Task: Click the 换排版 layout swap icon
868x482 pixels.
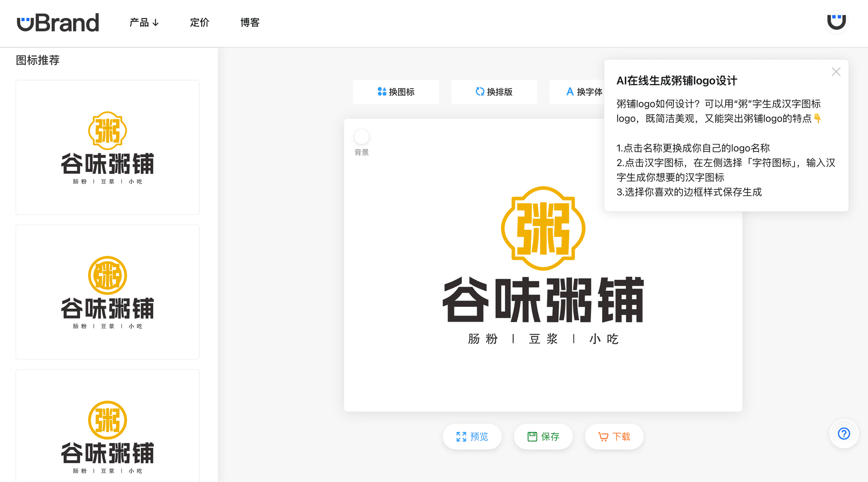Action: point(479,92)
